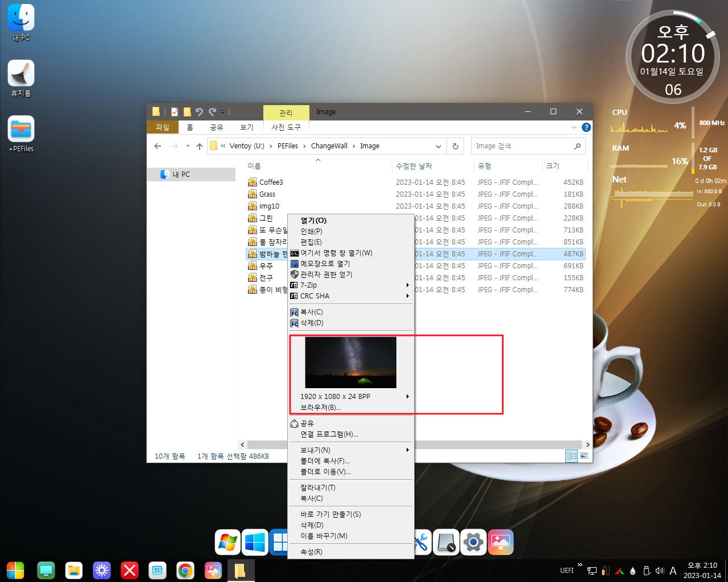This screenshot has width=728, height=582.
Task: Click the image preview thumbnail in menu
Action: click(351, 363)
